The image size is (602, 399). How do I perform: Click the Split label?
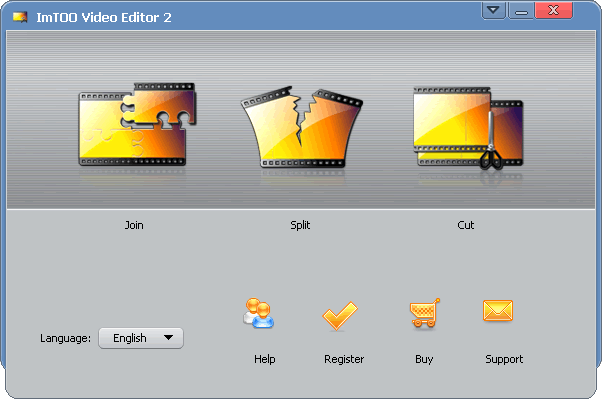[x=300, y=225]
